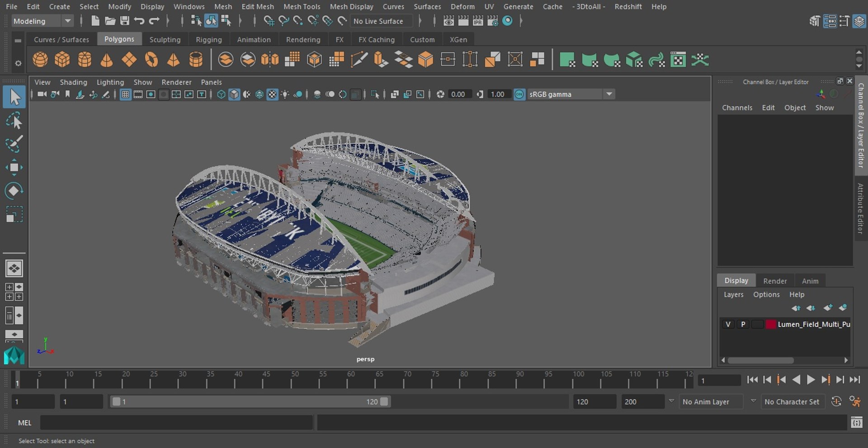Screen dimensions: 868x448
Task: Create a polygon cube from the shelf
Action: click(x=62, y=60)
